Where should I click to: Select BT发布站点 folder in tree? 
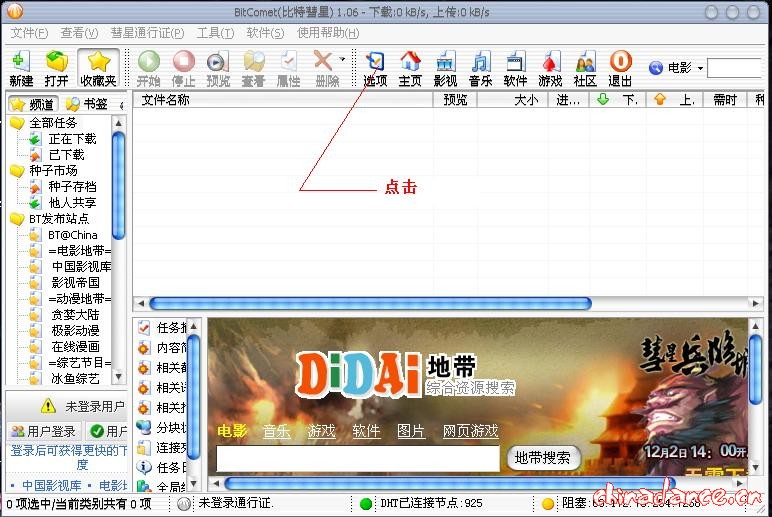[59, 219]
